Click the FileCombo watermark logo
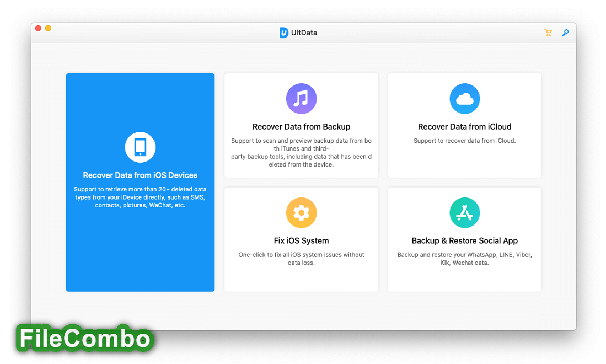 click(84, 339)
